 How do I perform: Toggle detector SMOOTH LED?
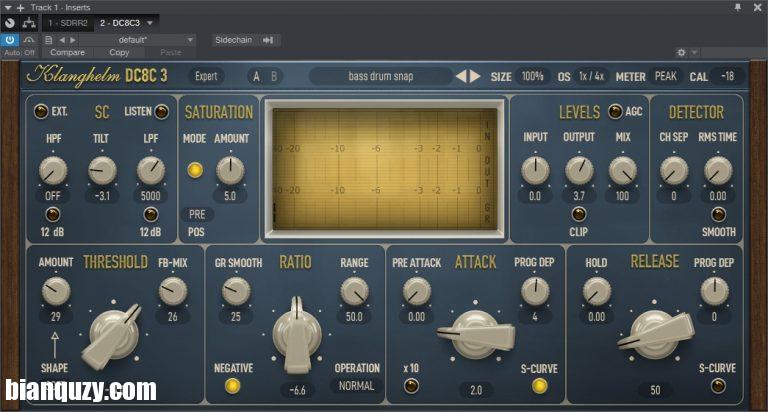pyautogui.click(x=718, y=214)
